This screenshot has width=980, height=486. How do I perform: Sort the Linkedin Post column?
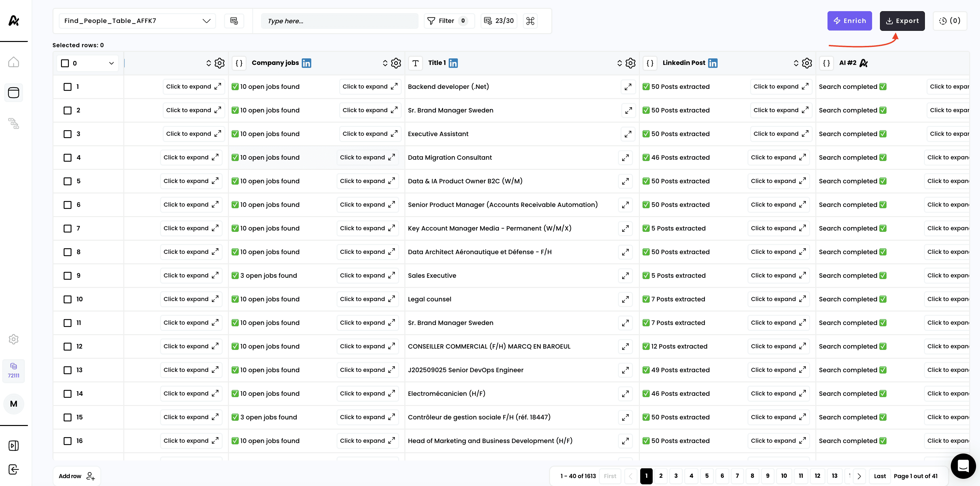click(796, 63)
